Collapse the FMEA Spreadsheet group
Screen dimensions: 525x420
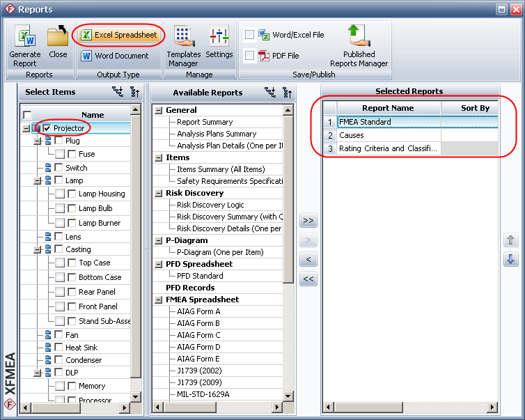[159, 300]
